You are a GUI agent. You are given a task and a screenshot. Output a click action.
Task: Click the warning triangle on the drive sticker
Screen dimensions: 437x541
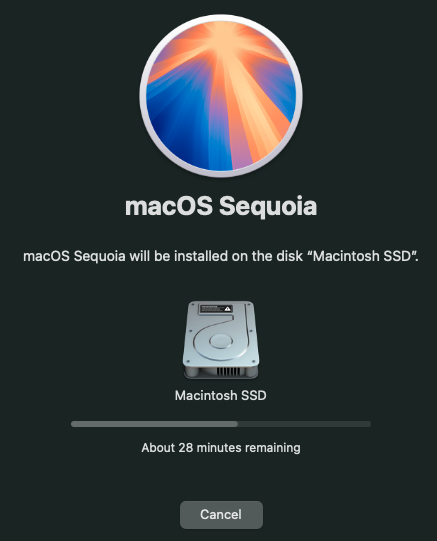click(228, 309)
